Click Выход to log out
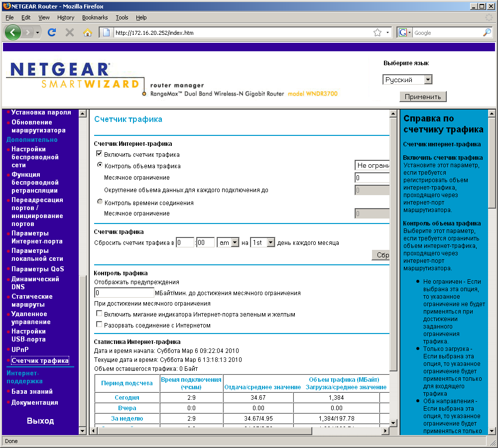 tap(40, 421)
